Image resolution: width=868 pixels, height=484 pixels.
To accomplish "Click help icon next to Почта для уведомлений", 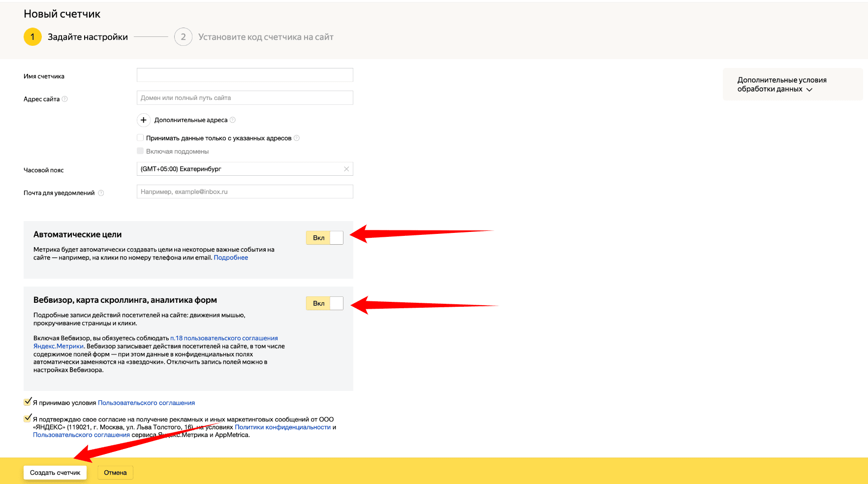I will 101,193.
